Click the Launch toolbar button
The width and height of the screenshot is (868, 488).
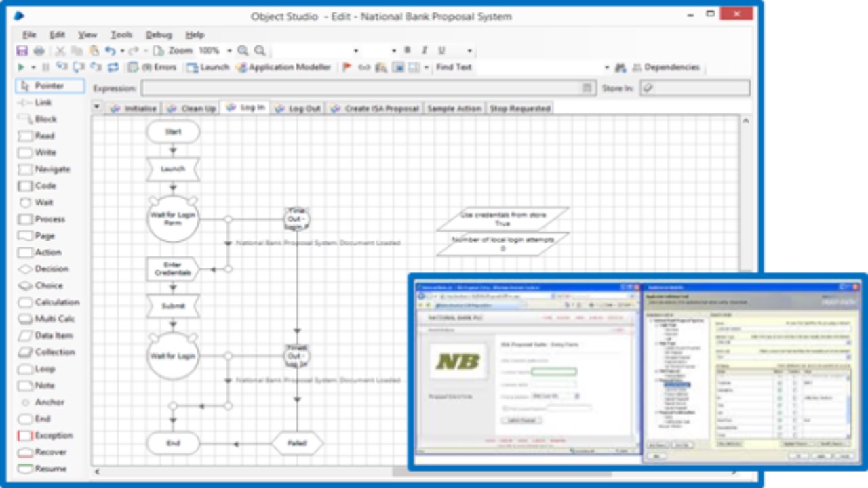tap(209, 67)
